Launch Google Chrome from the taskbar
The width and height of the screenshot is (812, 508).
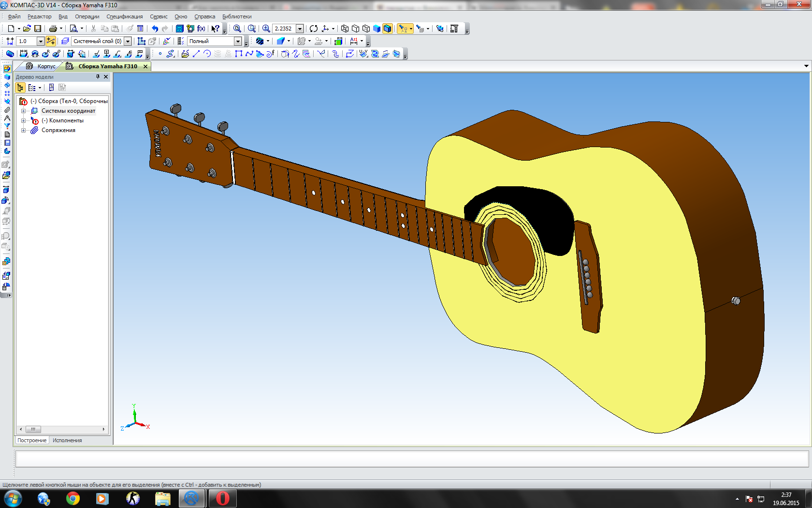73,498
